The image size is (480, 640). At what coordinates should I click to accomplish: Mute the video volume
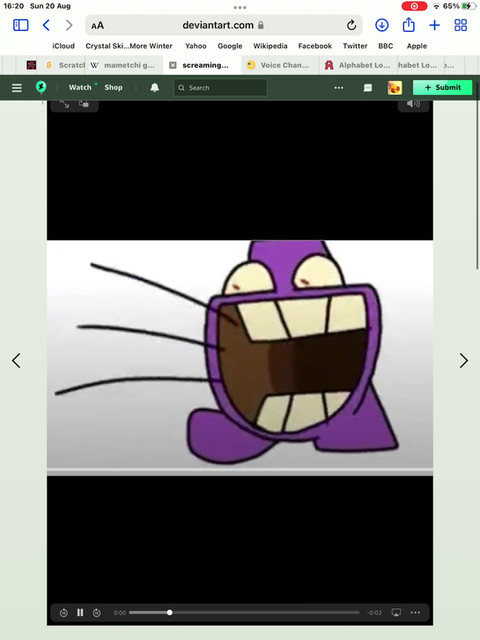tap(413, 104)
